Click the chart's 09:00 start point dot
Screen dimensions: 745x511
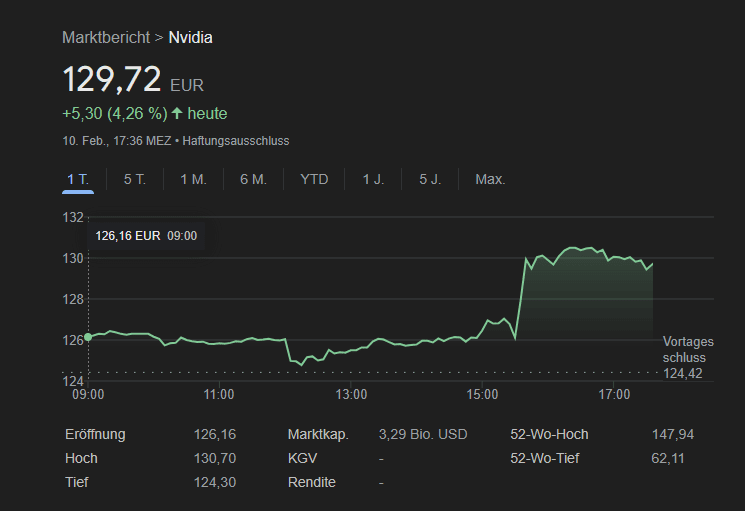click(x=88, y=337)
